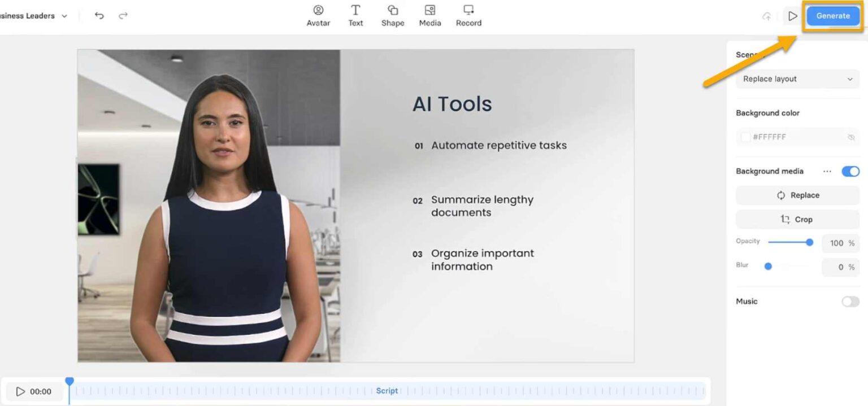868x406 pixels.
Task: Expand the Replace layout dropdown
Action: [x=797, y=79]
